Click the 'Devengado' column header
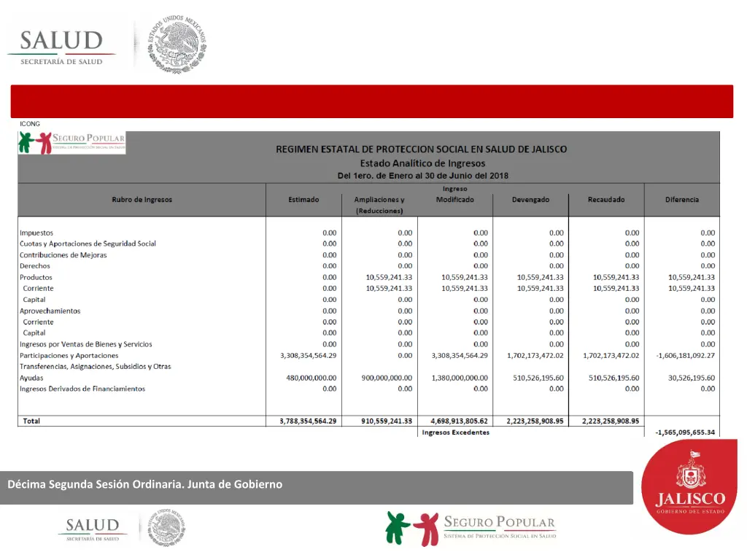The height and width of the screenshot is (560, 747). click(531, 200)
